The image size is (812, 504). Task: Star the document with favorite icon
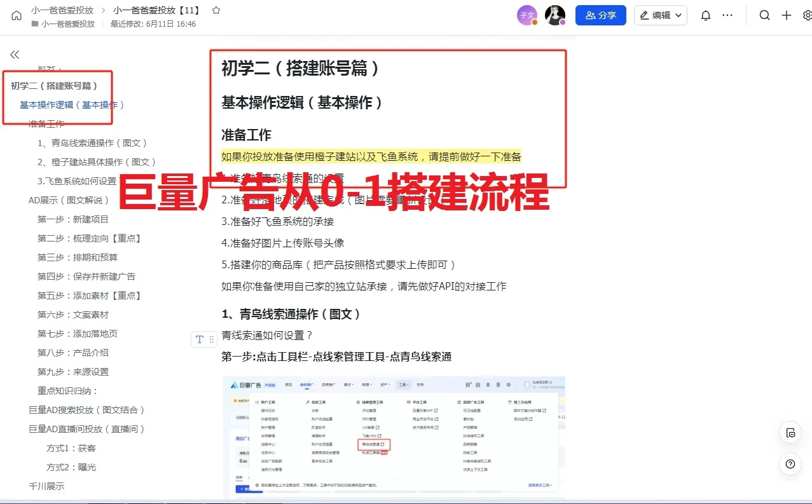click(x=216, y=10)
